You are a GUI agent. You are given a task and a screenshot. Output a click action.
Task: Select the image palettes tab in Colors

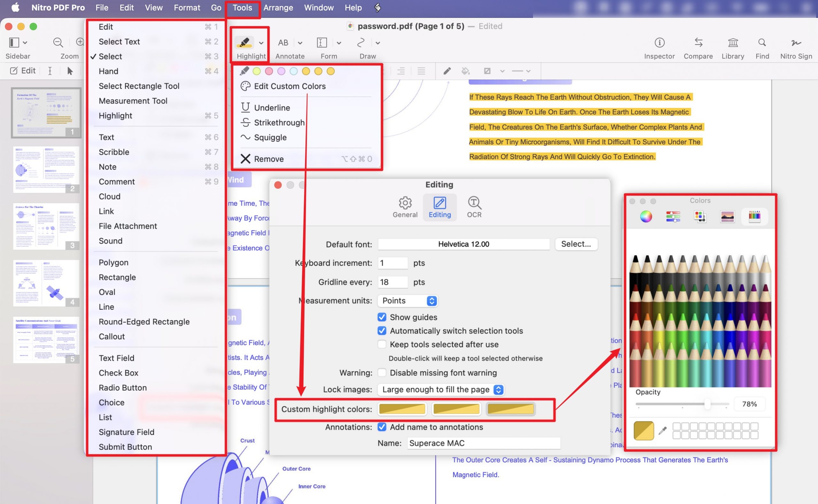(x=727, y=217)
